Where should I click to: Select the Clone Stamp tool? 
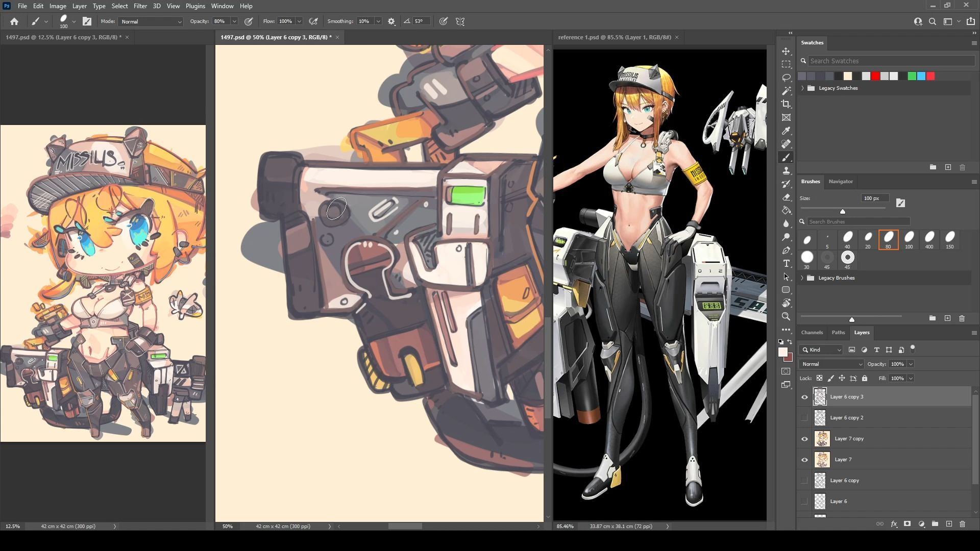click(x=786, y=170)
